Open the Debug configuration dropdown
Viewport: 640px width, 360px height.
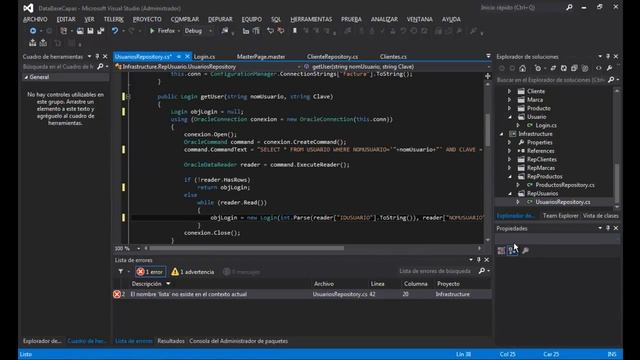pos(210,31)
